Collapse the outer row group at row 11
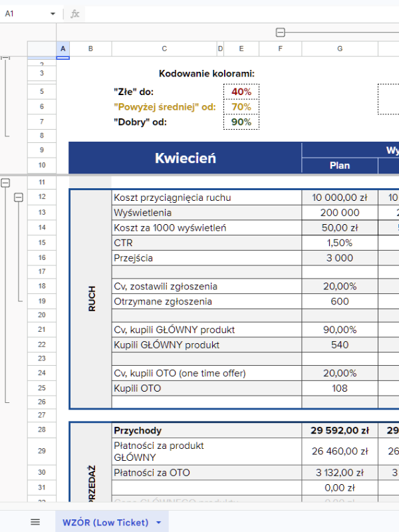The width and height of the screenshot is (399, 532). pyautogui.click(x=5, y=182)
